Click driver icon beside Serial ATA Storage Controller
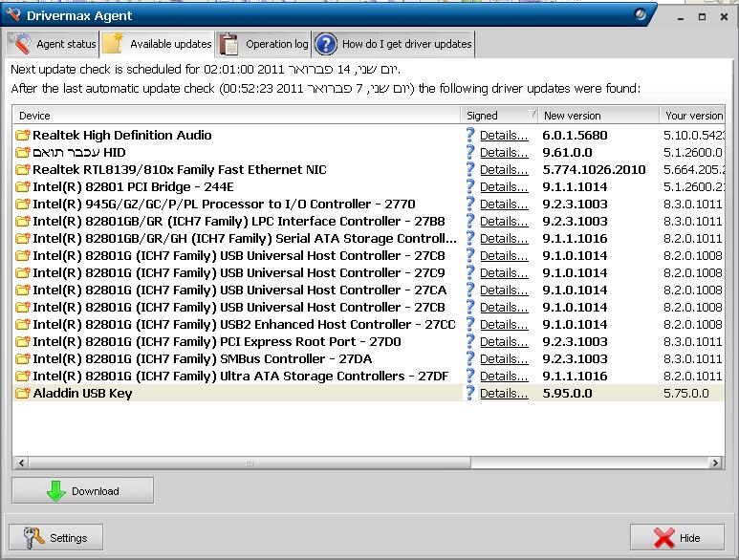The width and height of the screenshot is (739, 560). click(x=22, y=239)
